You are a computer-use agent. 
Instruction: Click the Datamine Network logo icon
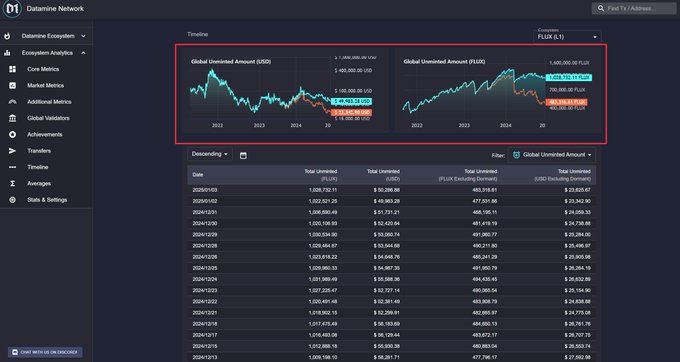[x=12, y=9]
